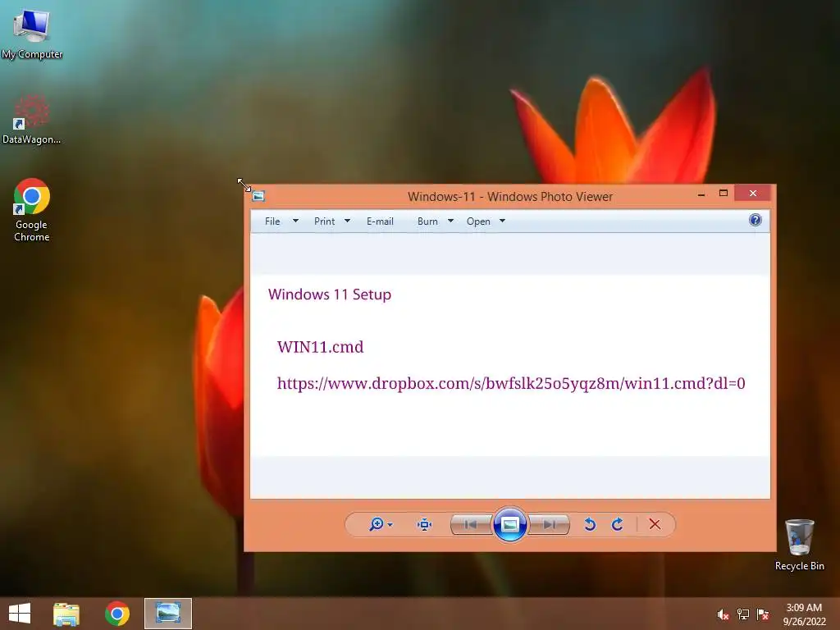Launch Chrome from the taskbar

click(116, 614)
